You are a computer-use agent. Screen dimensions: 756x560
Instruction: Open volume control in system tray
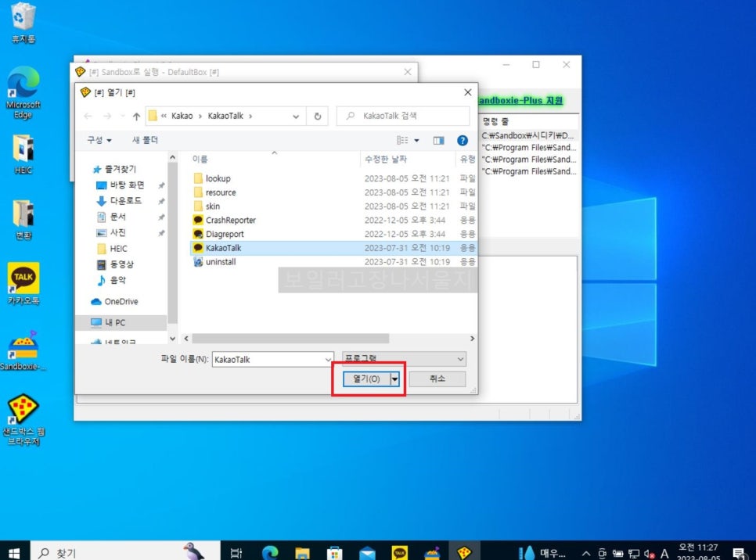[x=650, y=554]
